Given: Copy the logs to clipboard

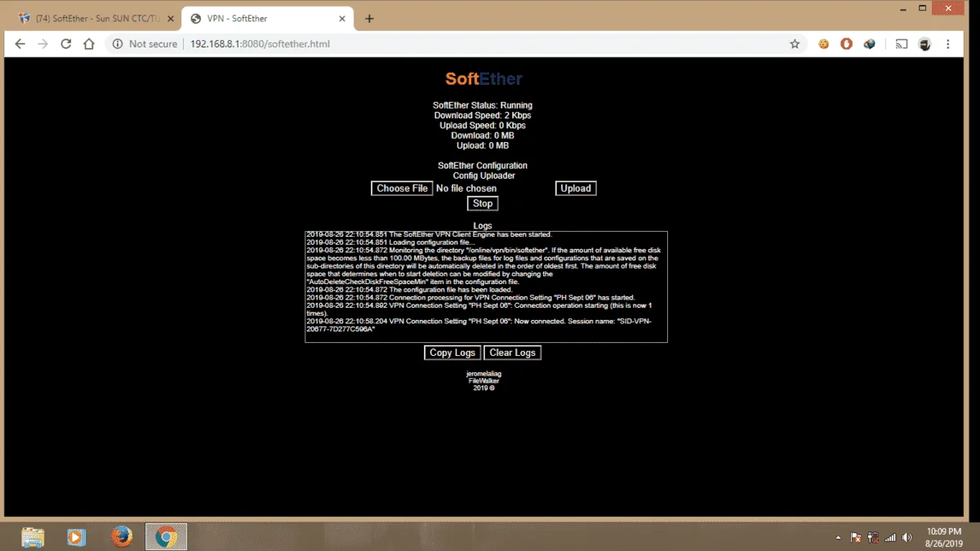Looking at the screenshot, I should pyautogui.click(x=452, y=353).
